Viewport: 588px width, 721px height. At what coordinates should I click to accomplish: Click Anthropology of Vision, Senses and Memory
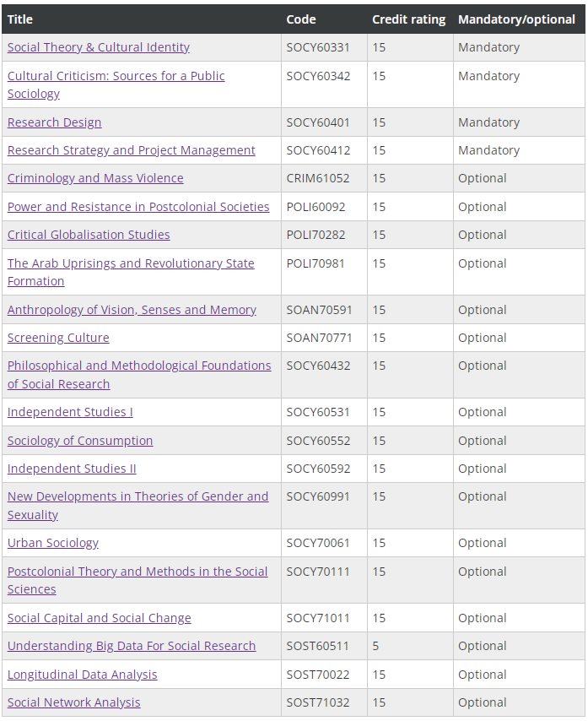pyautogui.click(x=132, y=310)
